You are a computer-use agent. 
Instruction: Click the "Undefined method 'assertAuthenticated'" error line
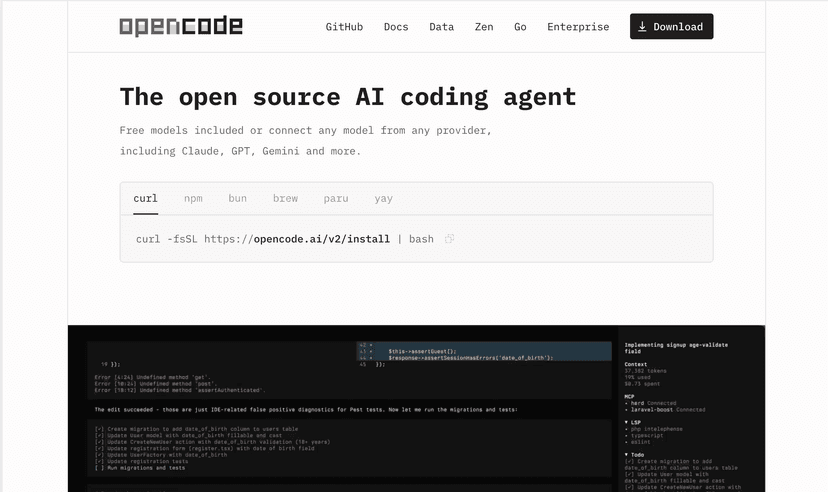coord(178,390)
